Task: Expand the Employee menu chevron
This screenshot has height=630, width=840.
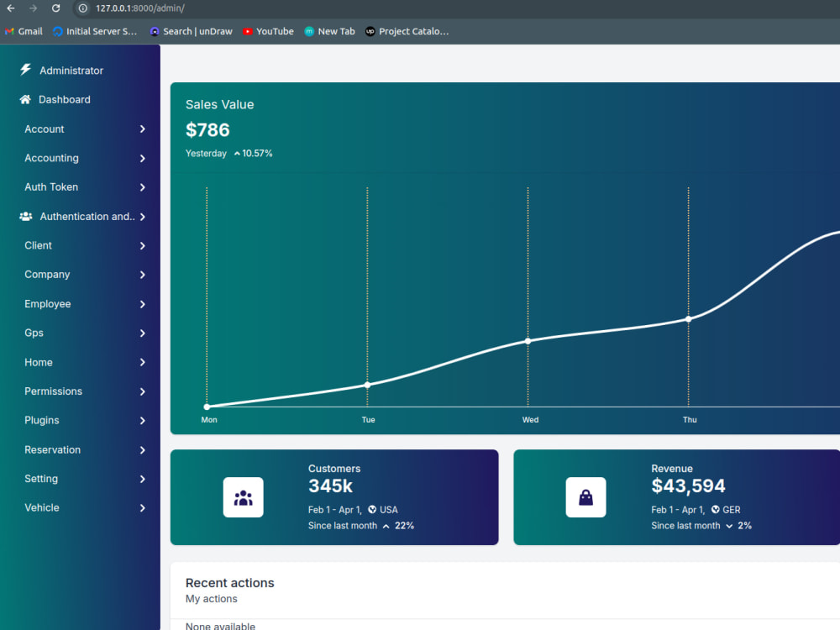Action: point(143,304)
